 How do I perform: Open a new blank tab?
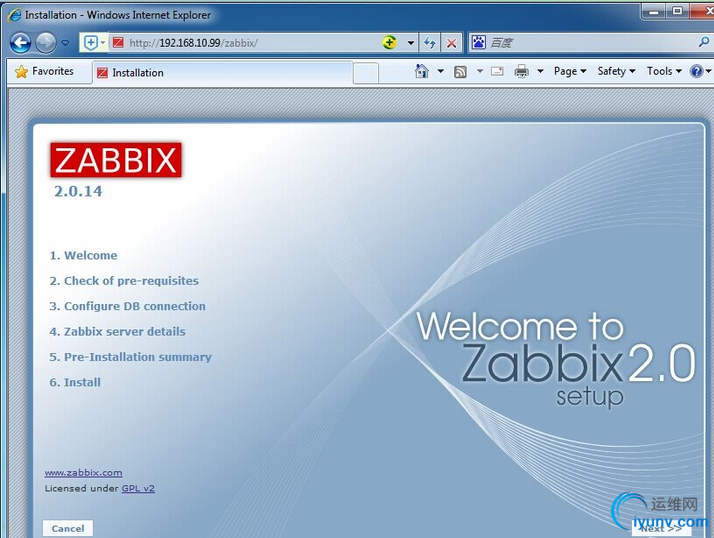(366, 73)
